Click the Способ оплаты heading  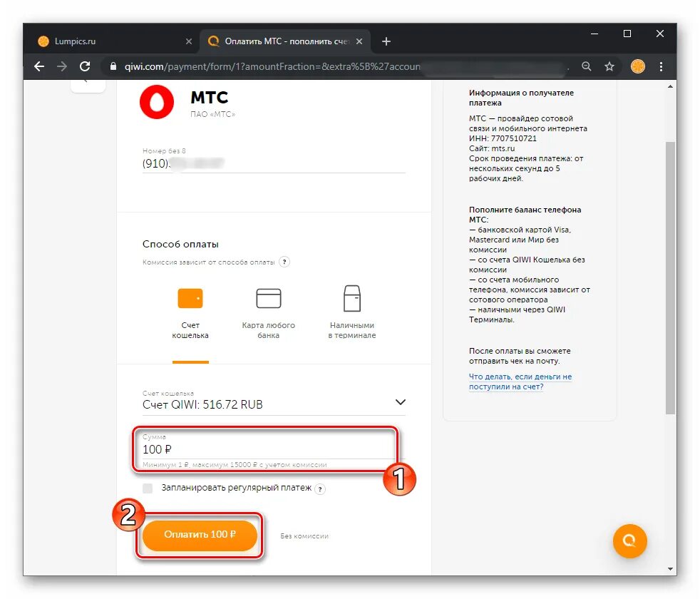click(x=180, y=245)
